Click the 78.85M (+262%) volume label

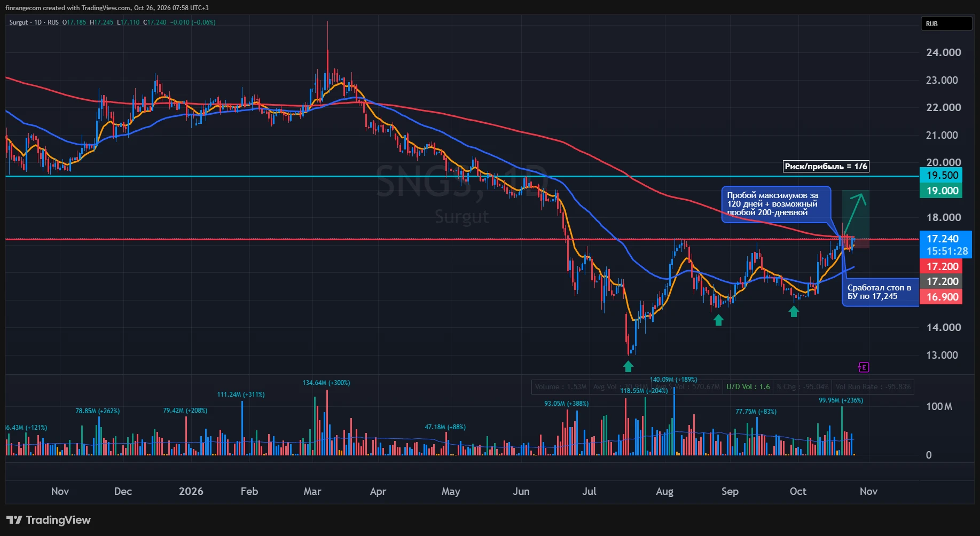click(98, 411)
